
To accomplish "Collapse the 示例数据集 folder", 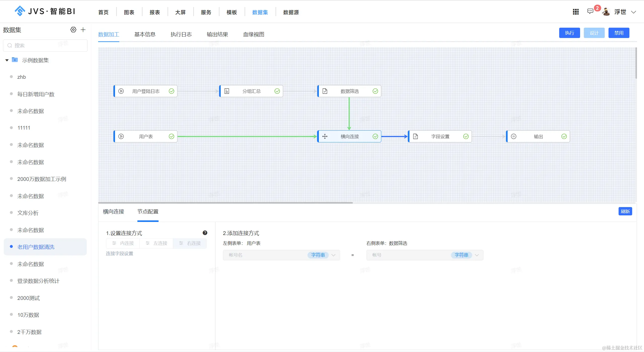I will (7, 60).
